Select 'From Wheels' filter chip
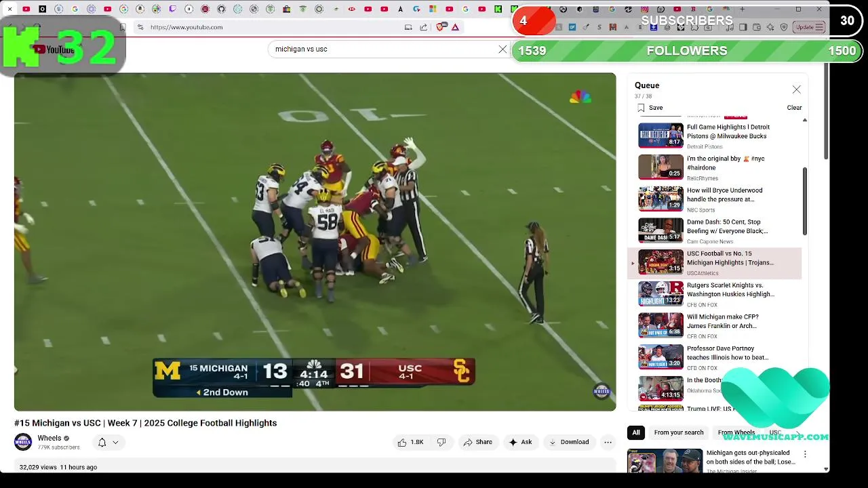Viewport: 868px width, 488px height. point(736,432)
